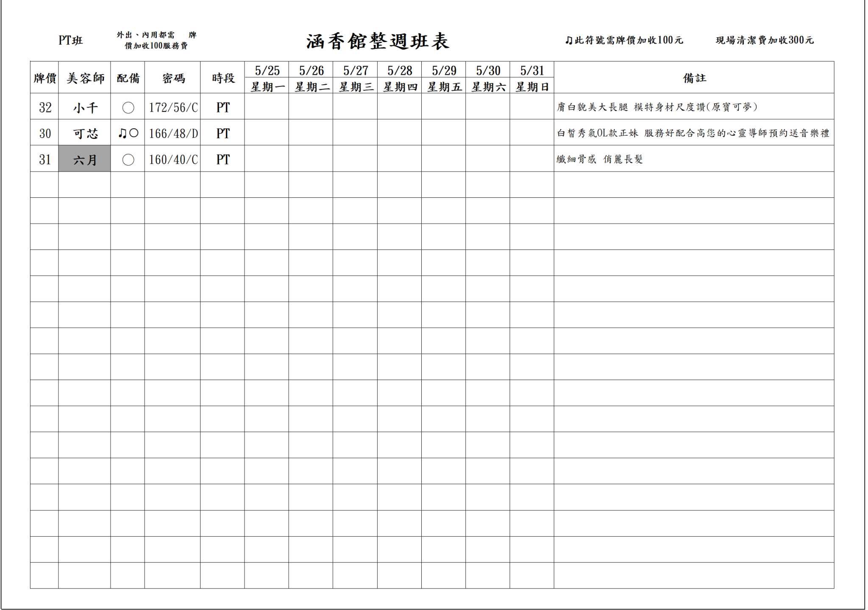The width and height of the screenshot is (868, 610).
Task: Select the 星期一 weekday cell
Action: [267, 86]
